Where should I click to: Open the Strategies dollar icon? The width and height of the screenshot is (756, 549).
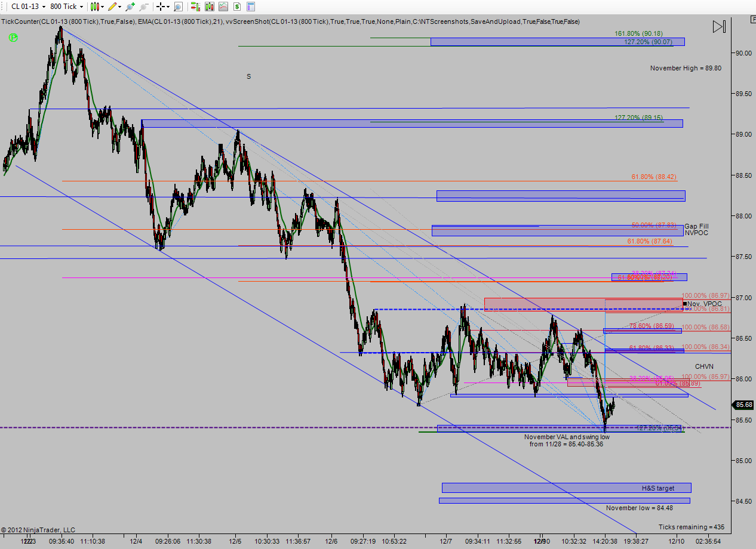tap(237, 7)
